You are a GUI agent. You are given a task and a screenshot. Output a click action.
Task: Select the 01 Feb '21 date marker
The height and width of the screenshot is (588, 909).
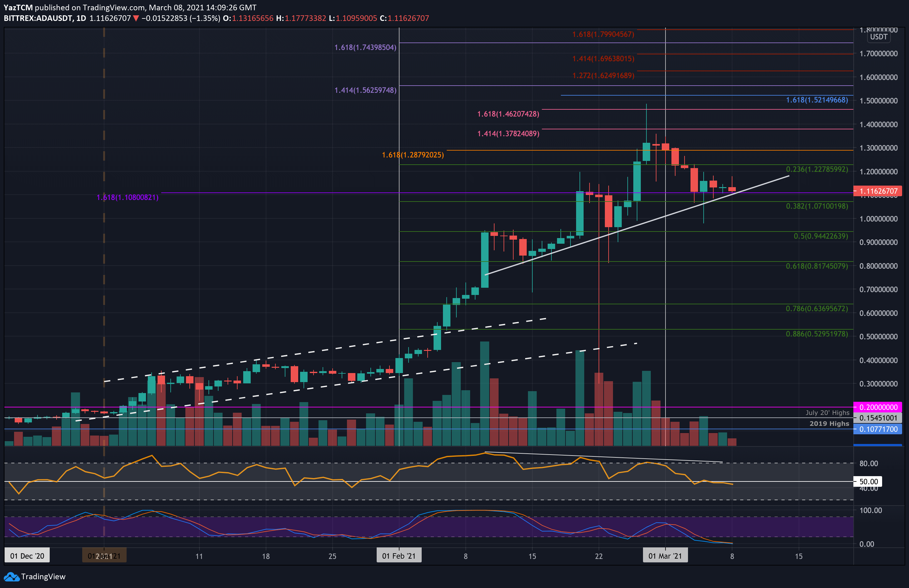(x=399, y=556)
